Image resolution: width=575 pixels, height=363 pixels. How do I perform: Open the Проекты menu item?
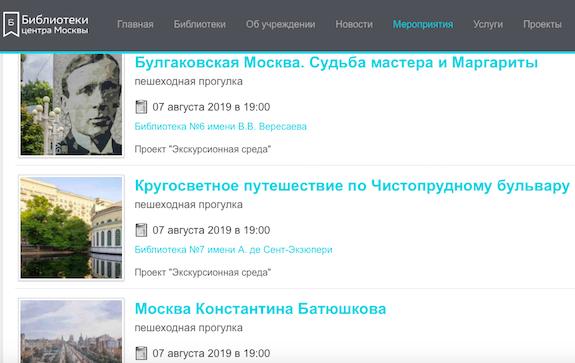coord(542,24)
